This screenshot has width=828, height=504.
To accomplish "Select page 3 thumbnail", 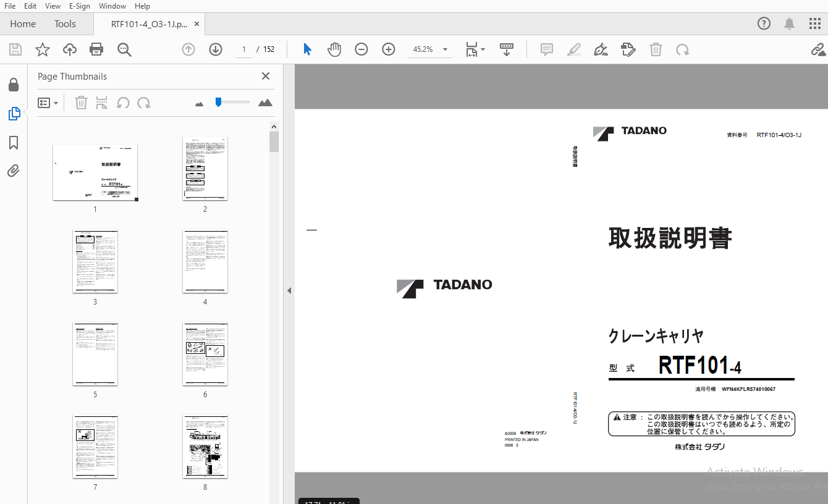I will [x=95, y=261].
